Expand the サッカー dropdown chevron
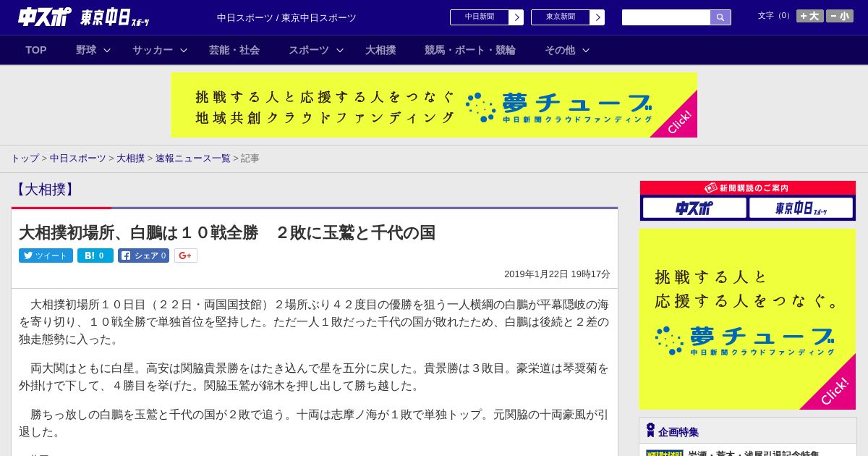This screenshot has height=456, width=868. click(x=184, y=50)
